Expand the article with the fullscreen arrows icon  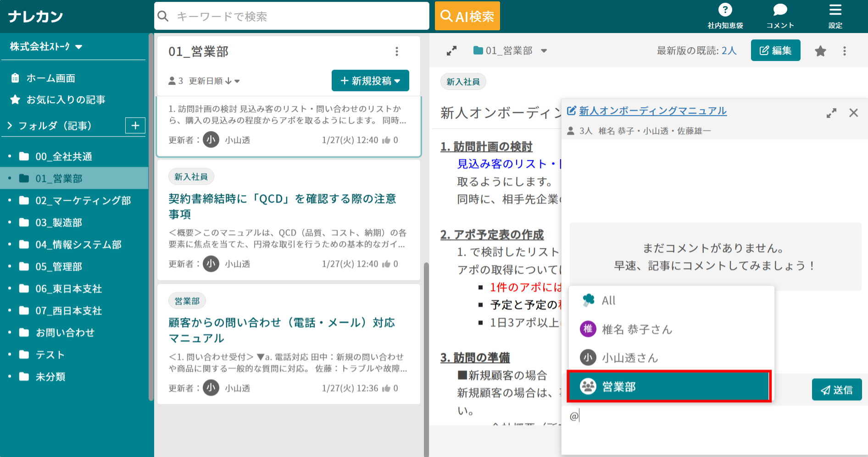(x=451, y=50)
